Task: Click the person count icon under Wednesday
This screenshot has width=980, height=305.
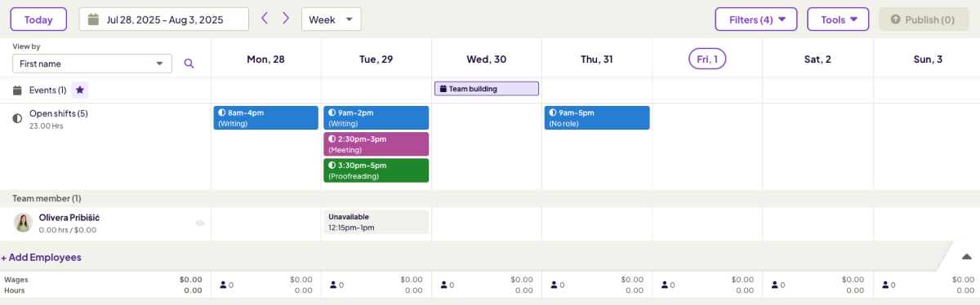Action: (x=444, y=285)
